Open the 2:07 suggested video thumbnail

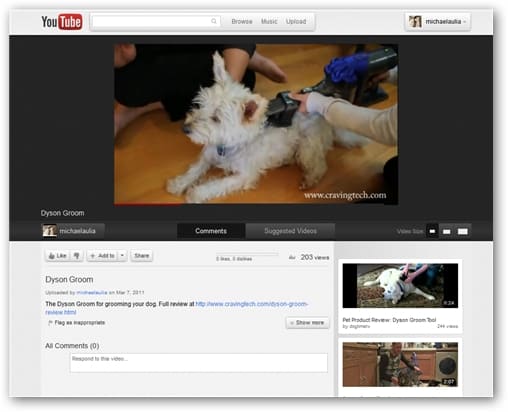(x=400, y=364)
